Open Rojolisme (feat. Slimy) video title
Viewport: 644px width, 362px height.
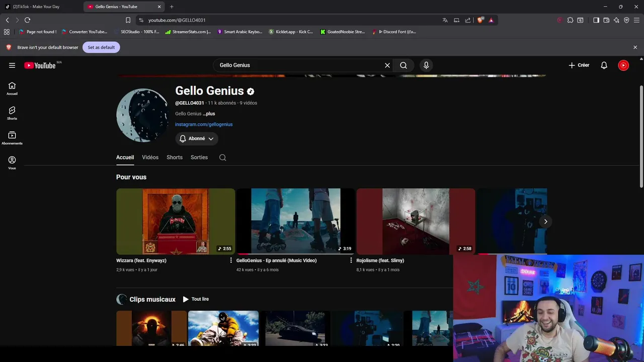click(x=380, y=260)
